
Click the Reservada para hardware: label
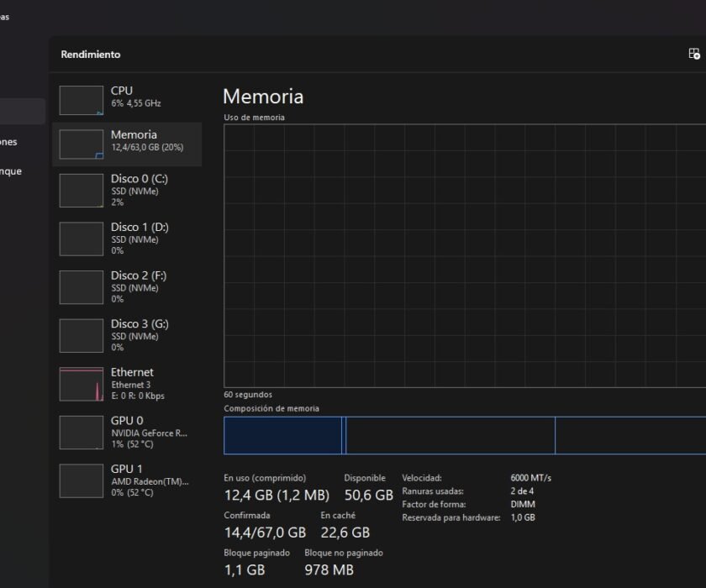coord(451,517)
